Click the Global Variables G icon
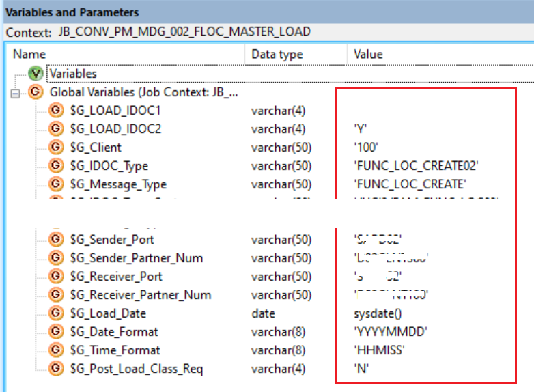 coord(36,92)
